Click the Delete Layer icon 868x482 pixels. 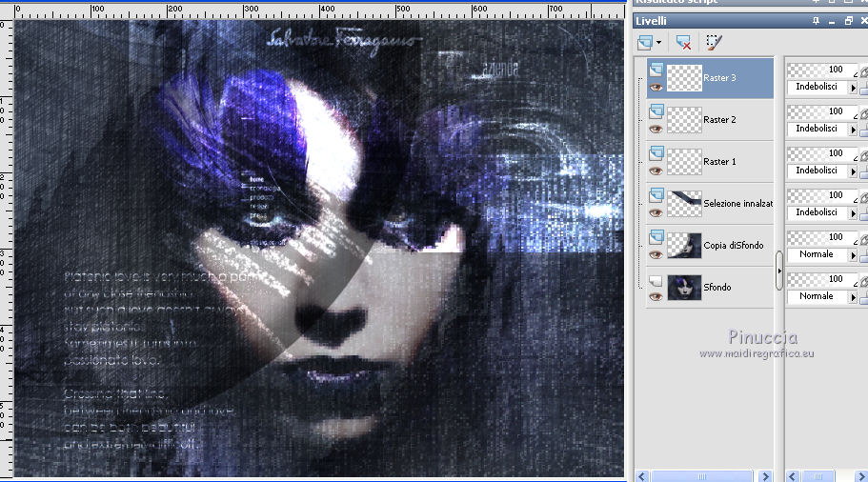click(x=684, y=42)
